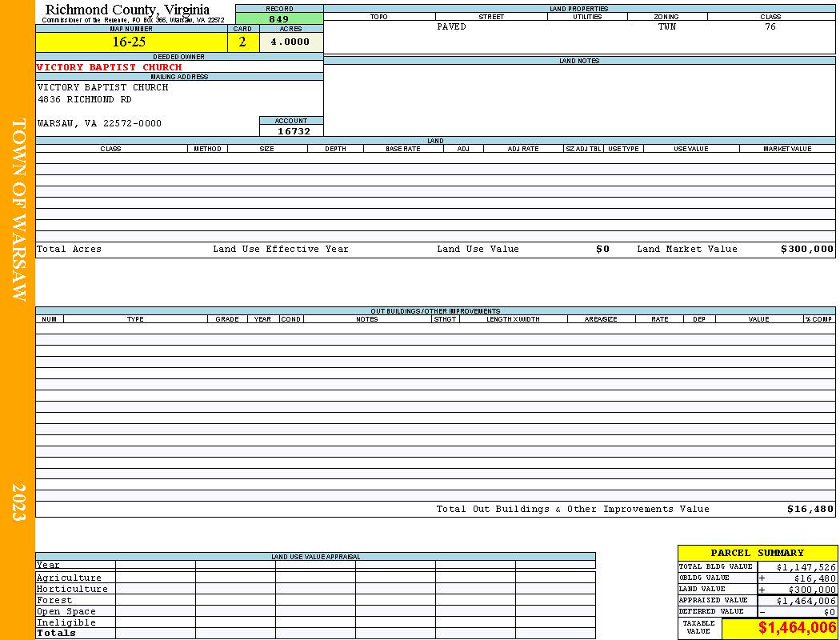Click the LAND NOTES header

[x=579, y=61]
